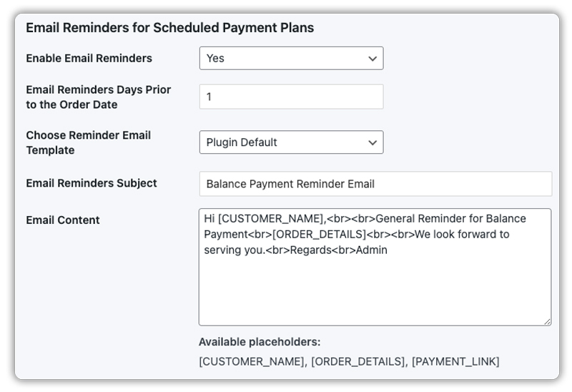Image resolution: width=572 pixels, height=392 pixels.
Task: Click the "Email Reminders Subject" label
Action: [91, 183]
